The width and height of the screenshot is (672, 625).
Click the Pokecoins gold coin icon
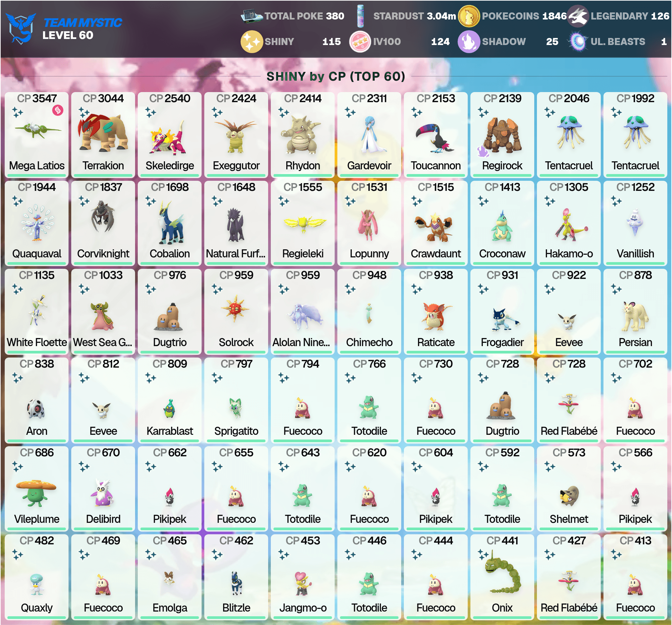469,16
